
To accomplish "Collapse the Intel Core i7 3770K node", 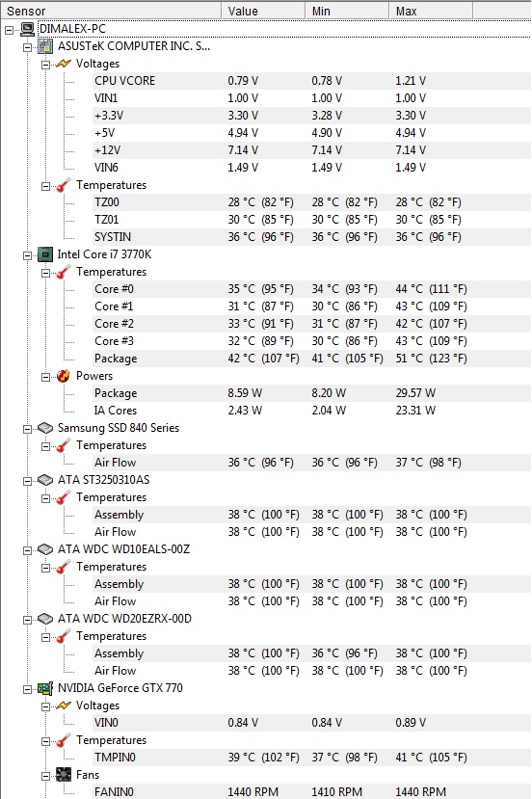I will point(28,255).
